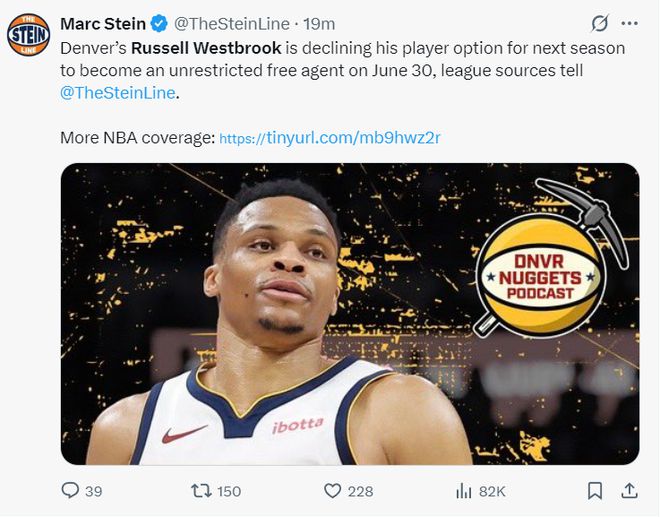Viewport: 660px width, 517px height.
Task: Open the share post menu
Action: (x=630, y=491)
